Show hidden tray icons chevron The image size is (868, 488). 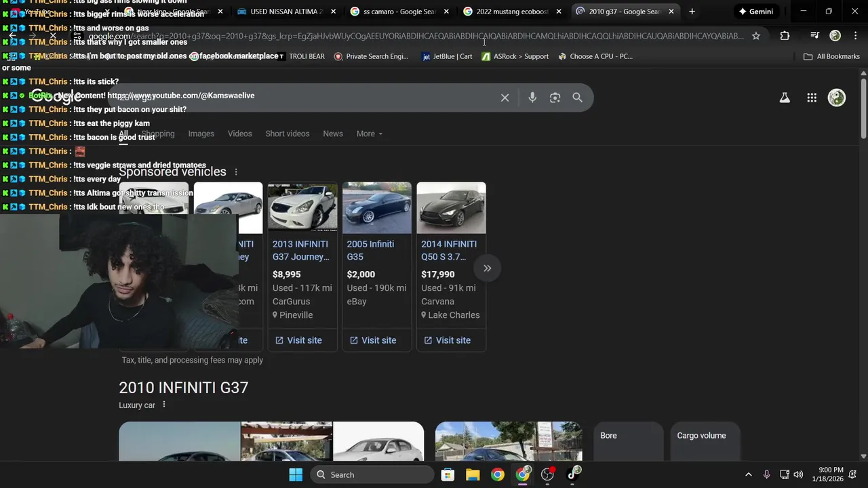tap(749, 474)
